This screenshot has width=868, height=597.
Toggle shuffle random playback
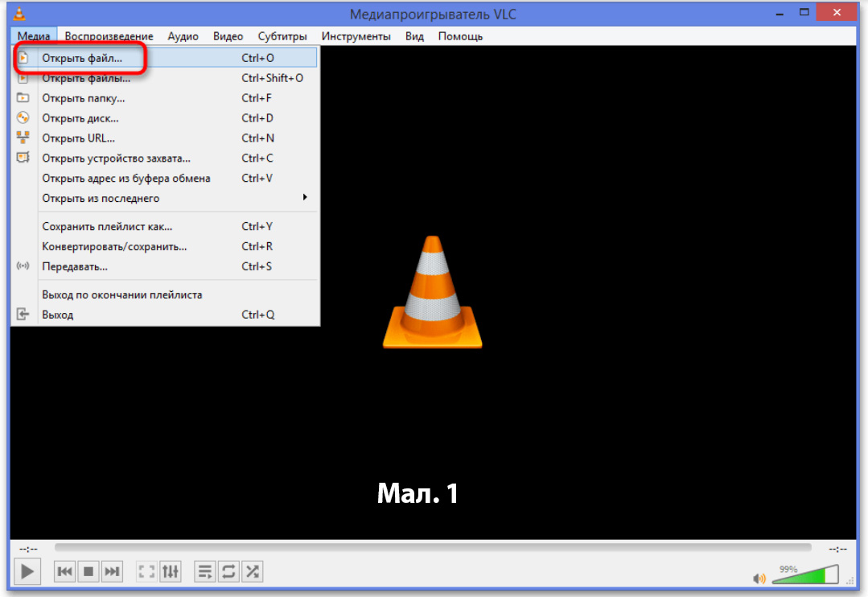[x=252, y=571]
